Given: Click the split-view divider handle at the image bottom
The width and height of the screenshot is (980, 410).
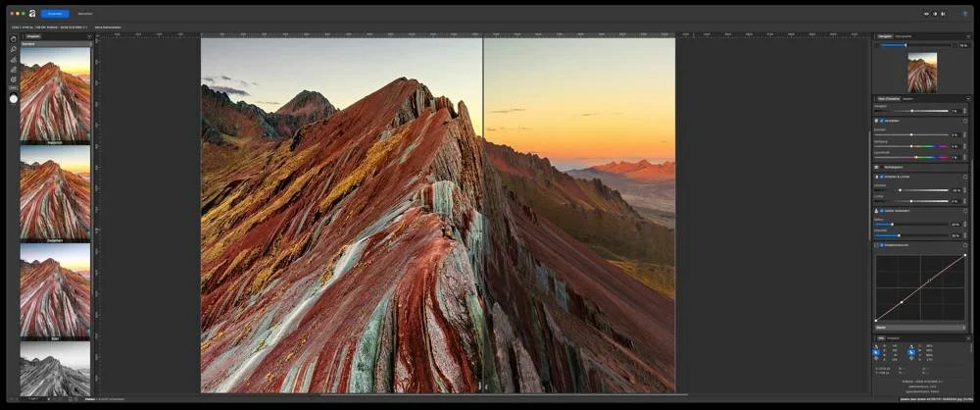Looking at the screenshot, I should coord(483,387).
